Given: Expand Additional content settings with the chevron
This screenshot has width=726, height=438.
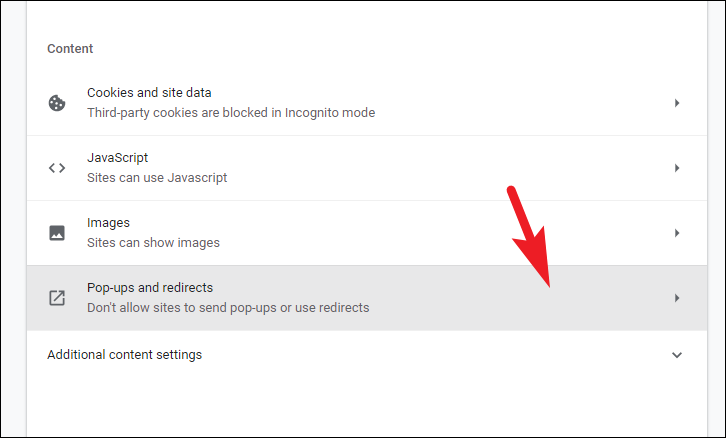Looking at the screenshot, I should (x=677, y=355).
